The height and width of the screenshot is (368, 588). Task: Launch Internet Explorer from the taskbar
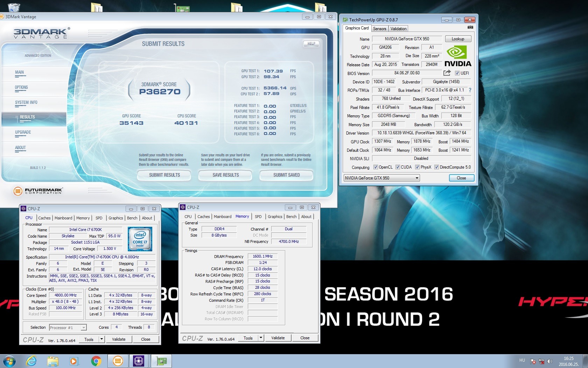(31, 361)
